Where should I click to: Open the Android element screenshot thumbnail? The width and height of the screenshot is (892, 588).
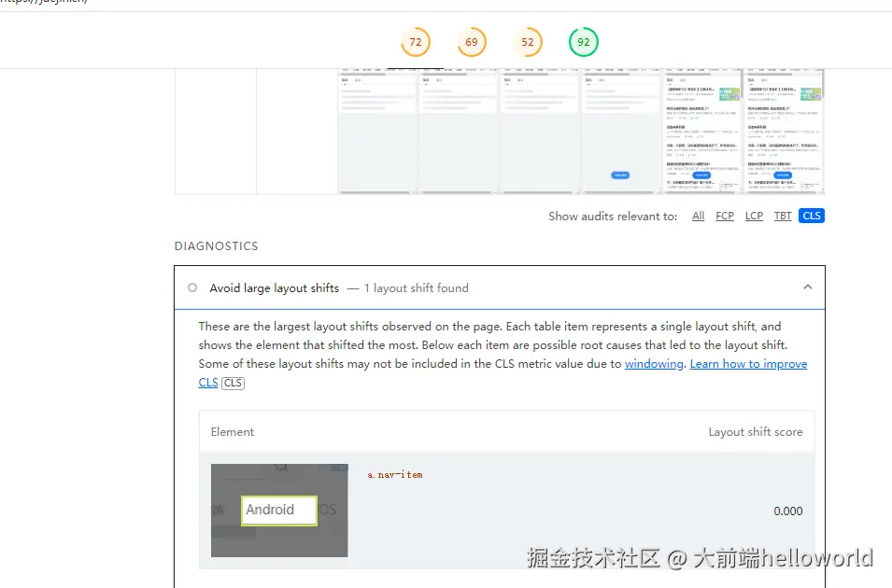279,511
